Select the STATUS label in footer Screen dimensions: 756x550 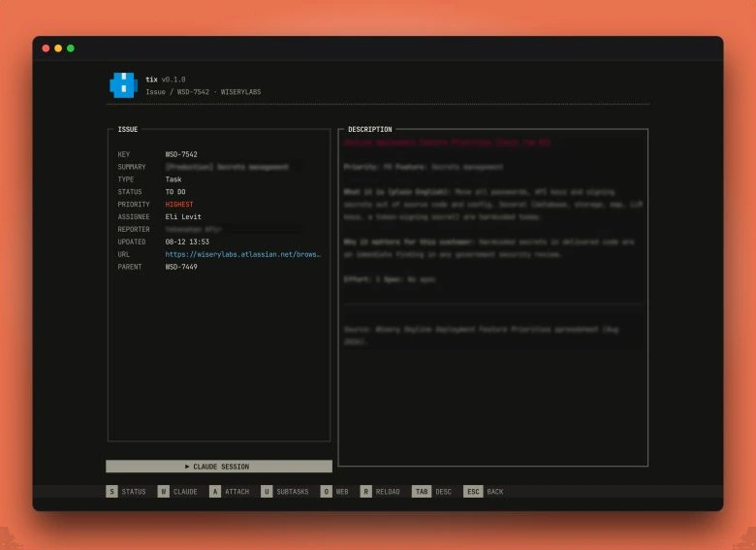134,492
